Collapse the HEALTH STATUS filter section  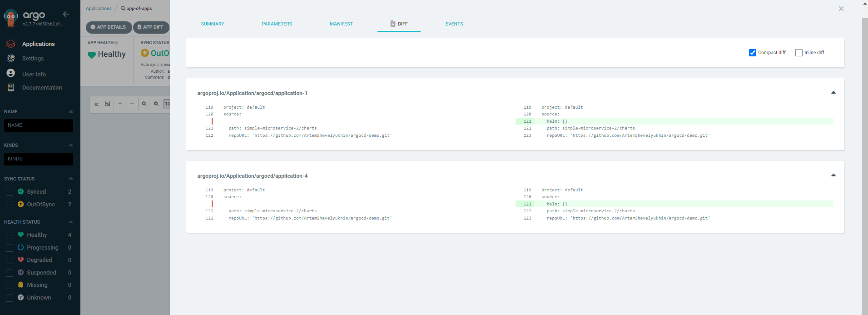pyautogui.click(x=71, y=222)
